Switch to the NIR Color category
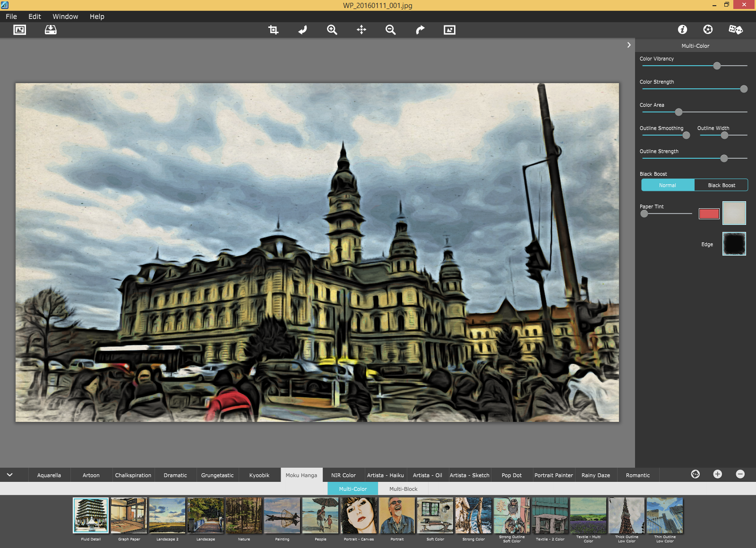 pos(344,475)
